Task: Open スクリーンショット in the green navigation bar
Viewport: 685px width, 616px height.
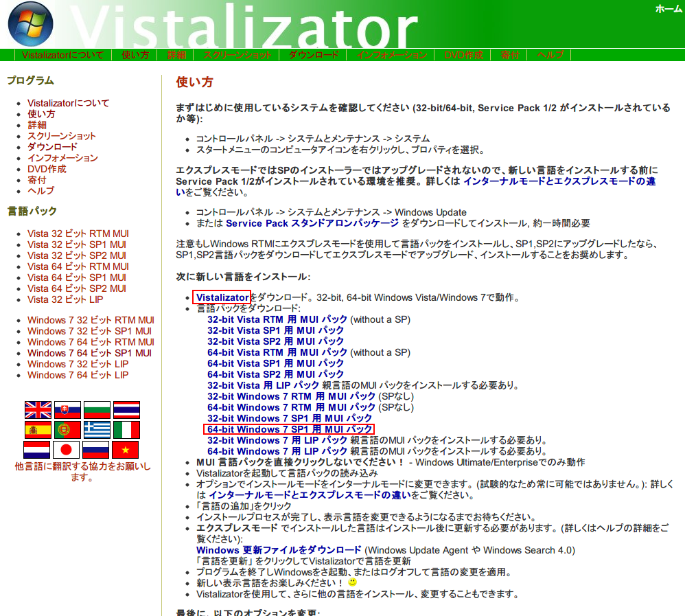Action: [x=237, y=55]
